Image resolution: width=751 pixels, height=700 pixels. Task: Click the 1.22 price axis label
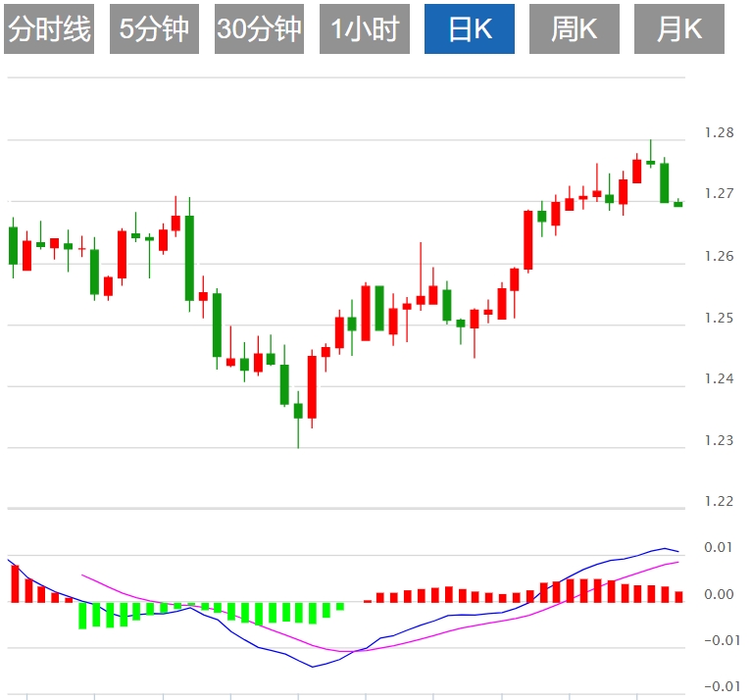[x=719, y=501]
